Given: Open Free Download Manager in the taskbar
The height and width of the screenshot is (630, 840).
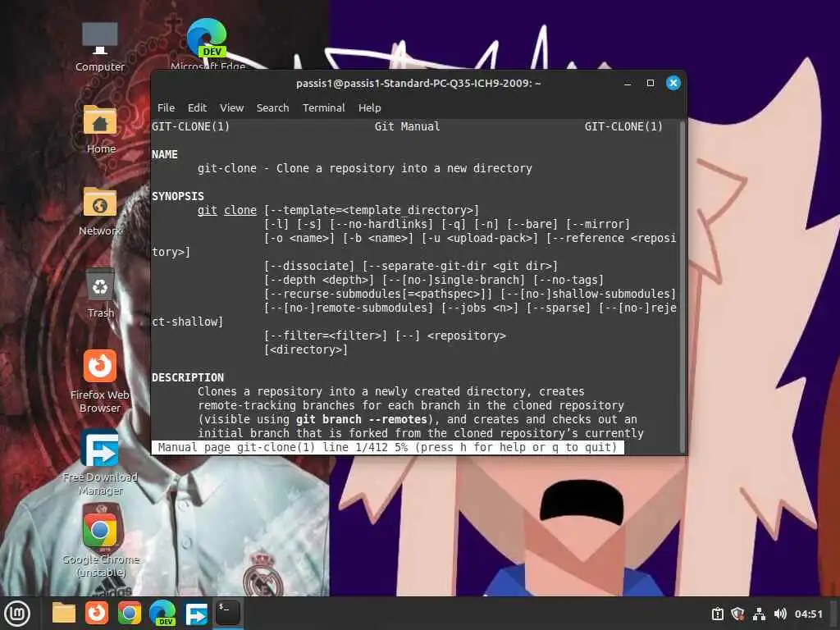Looking at the screenshot, I should tap(196, 614).
